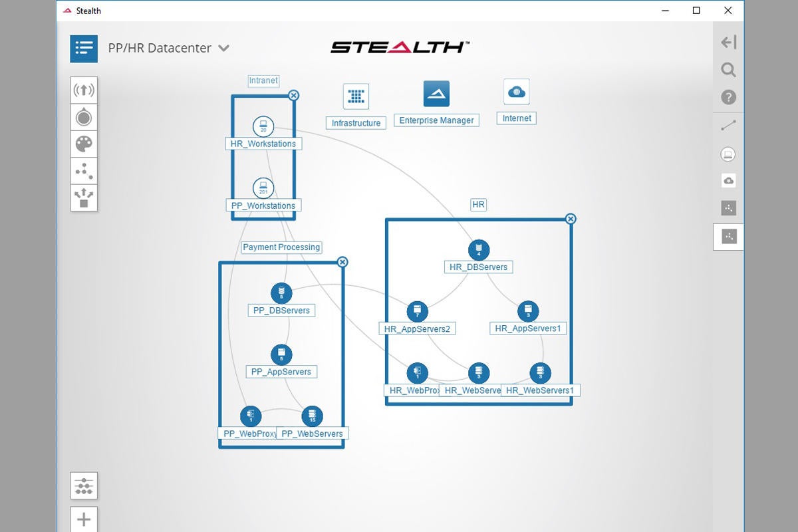Collapse the right panel with arrow icon

(728, 43)
